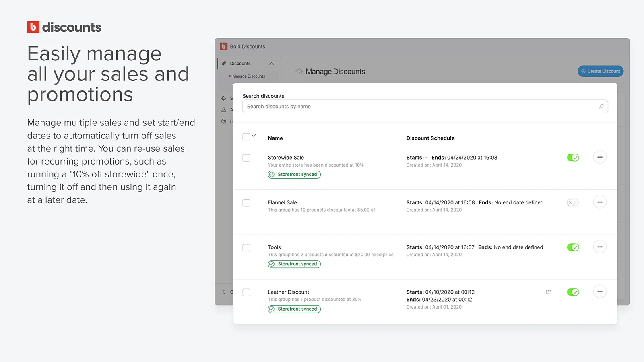Disable the Storewide Sale toggle
Screen dimensions: 644x362
click(x=573, y=158)
